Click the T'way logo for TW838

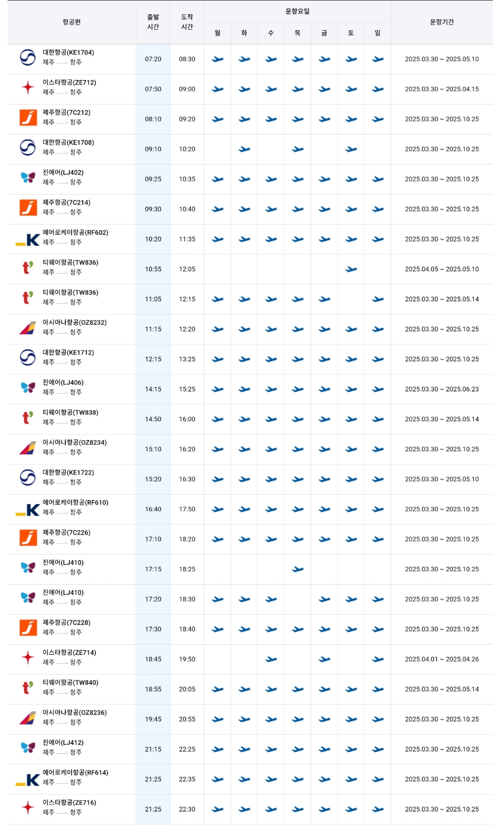pyautogui.click(x=27, y=418)
